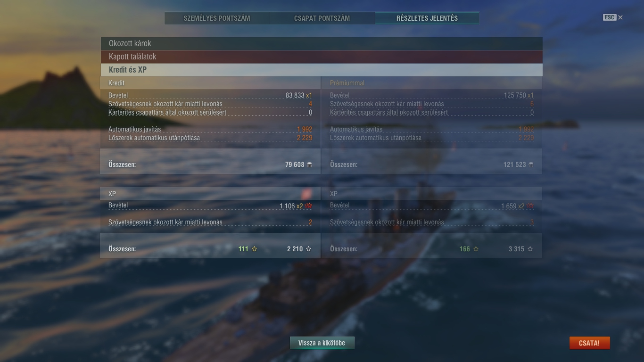
Task: Click the credits icon beside 79 608 total
Action: (x=310, y=165)
